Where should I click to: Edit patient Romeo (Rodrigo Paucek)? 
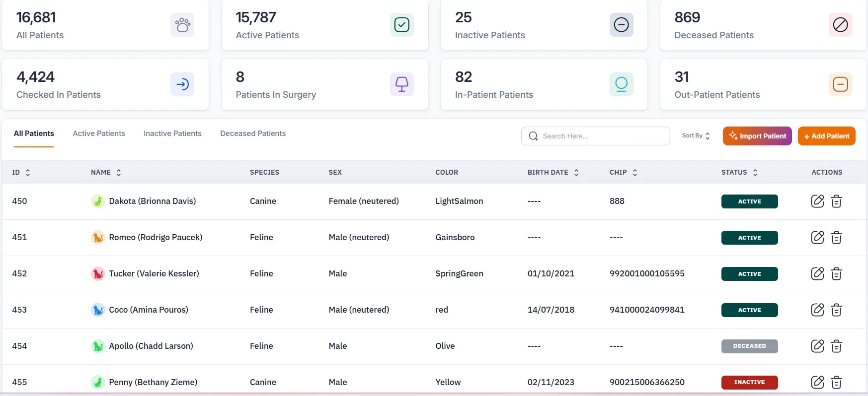pos(817,237)
